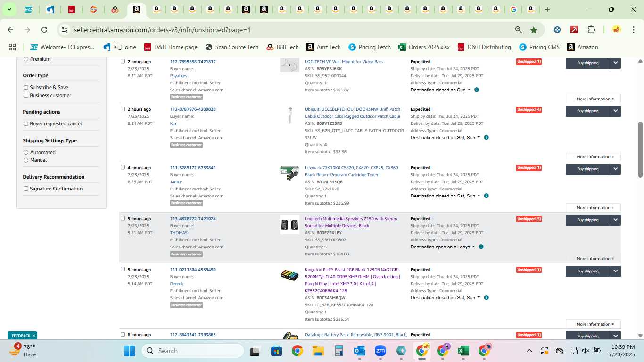
Task: Select the Premium radio option
Action: click(x=26, y=59)
